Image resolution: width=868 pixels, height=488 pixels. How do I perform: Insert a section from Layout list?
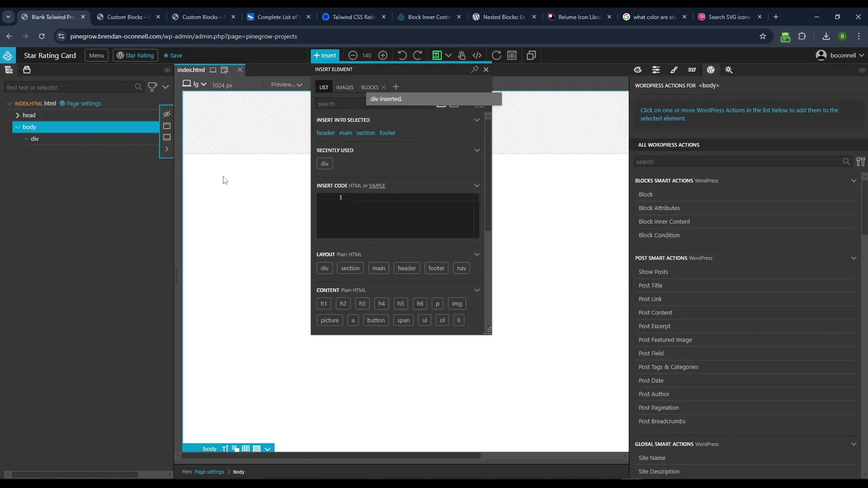pos(350,268)
